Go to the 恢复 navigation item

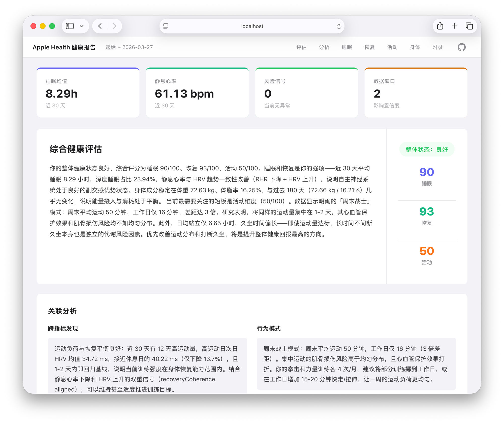click(x=369, y=47)
